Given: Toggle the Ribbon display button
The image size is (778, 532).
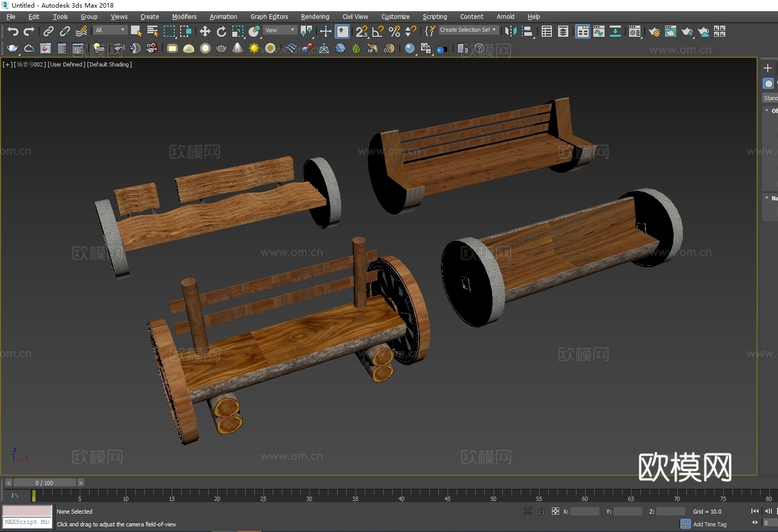Looking at the screenshot, I should [583, 32].
